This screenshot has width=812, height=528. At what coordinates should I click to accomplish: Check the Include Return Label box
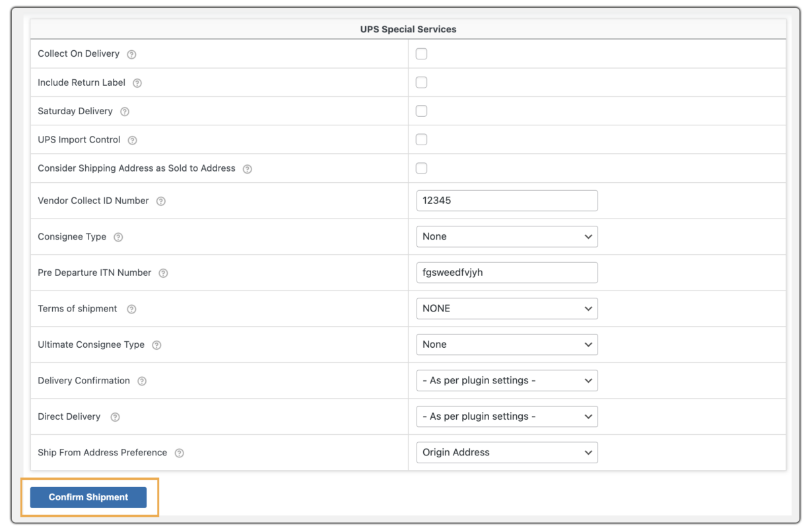point(421,82)
